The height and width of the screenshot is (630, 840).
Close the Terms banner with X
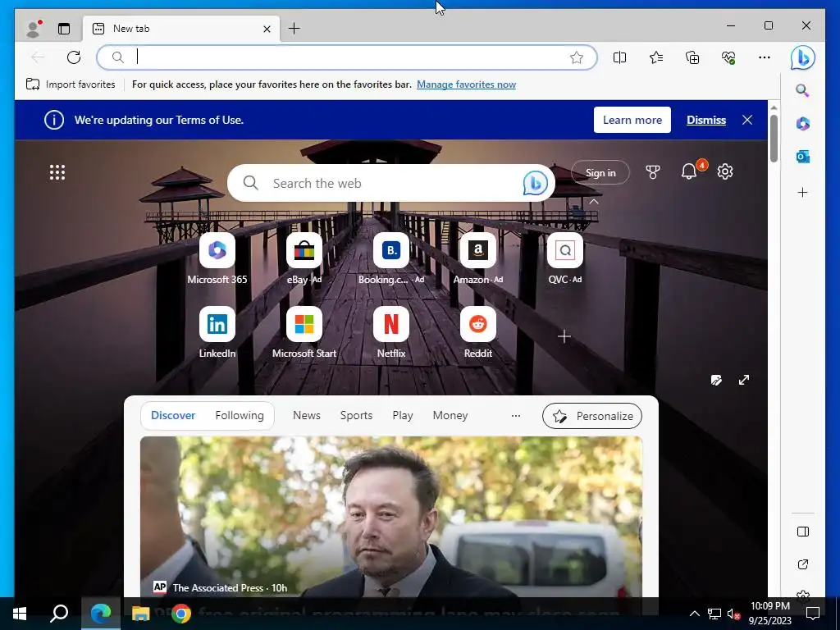pyautogui.click(x=747, y=120)
